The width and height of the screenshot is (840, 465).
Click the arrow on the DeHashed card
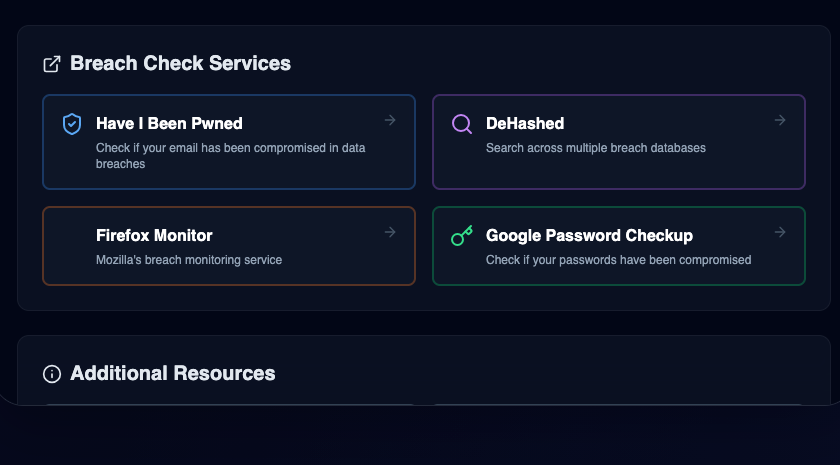(780, 120)
